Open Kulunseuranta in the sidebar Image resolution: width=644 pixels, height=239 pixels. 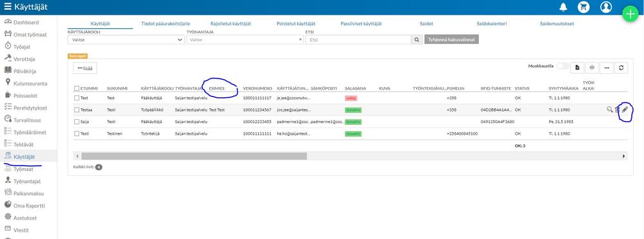point(26,83)
